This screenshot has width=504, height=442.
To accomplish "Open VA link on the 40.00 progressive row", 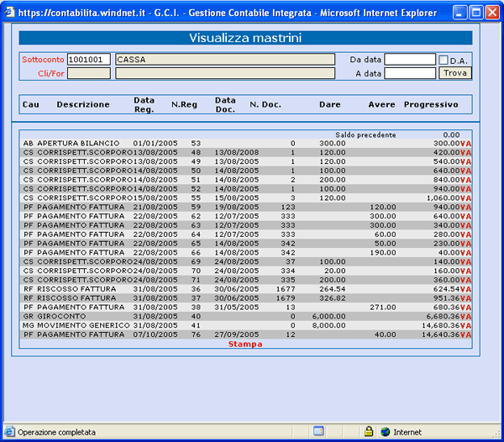I will pyautogui.click(x=465, y=253).
